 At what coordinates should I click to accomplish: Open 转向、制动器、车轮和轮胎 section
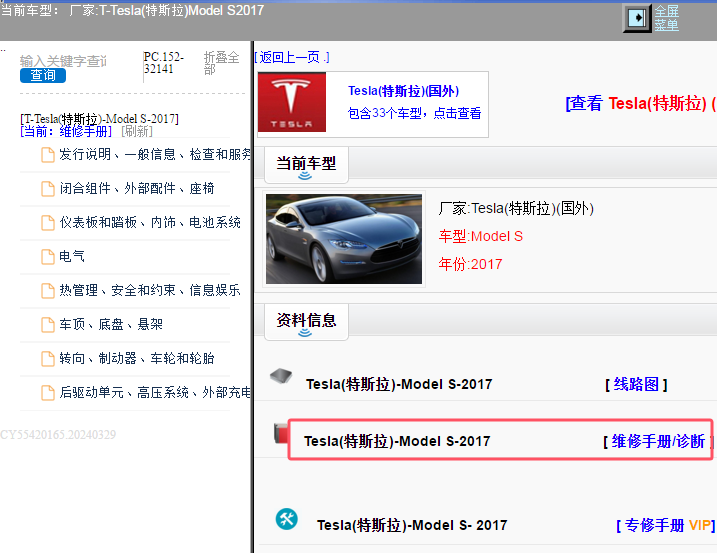point(137,358)
